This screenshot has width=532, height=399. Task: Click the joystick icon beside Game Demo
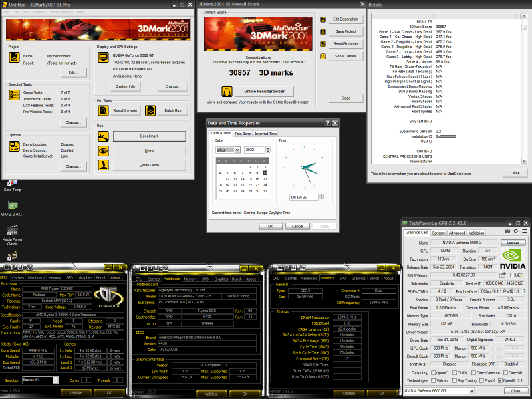pyautogui.click(x=103, y=165)
